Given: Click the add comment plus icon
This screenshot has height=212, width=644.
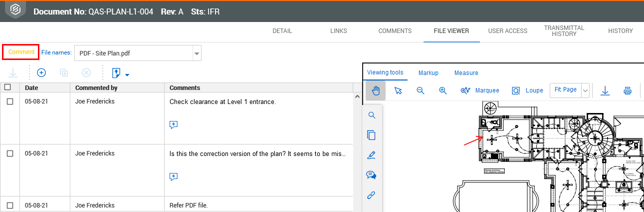Looking at the screenshot, I should click(x=41, y=72).
